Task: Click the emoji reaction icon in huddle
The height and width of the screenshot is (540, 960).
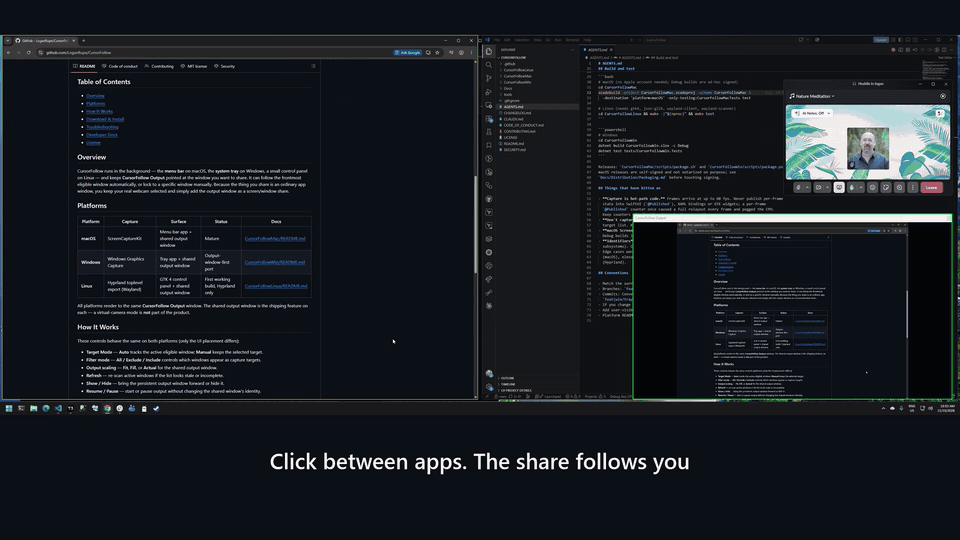Action: [872, 187]
